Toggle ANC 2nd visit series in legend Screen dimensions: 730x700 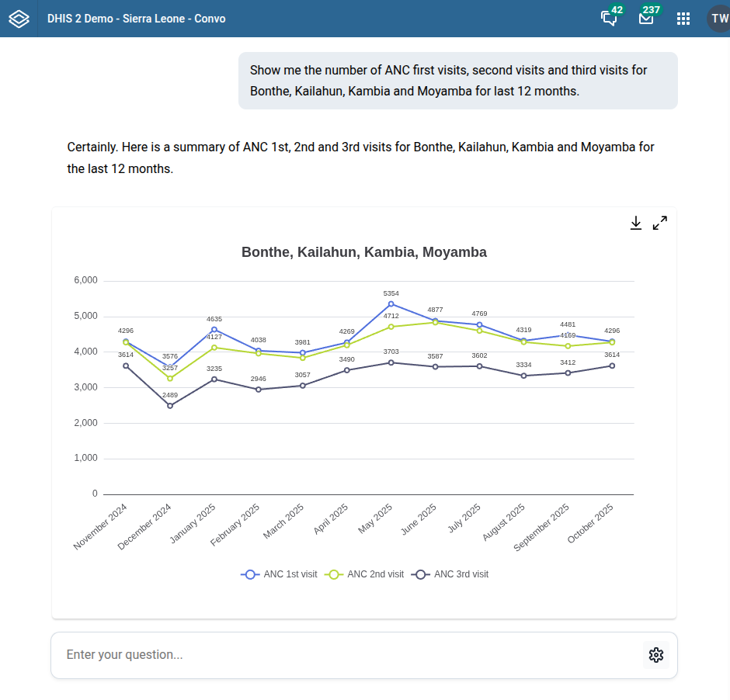click(x=364, y=574)
